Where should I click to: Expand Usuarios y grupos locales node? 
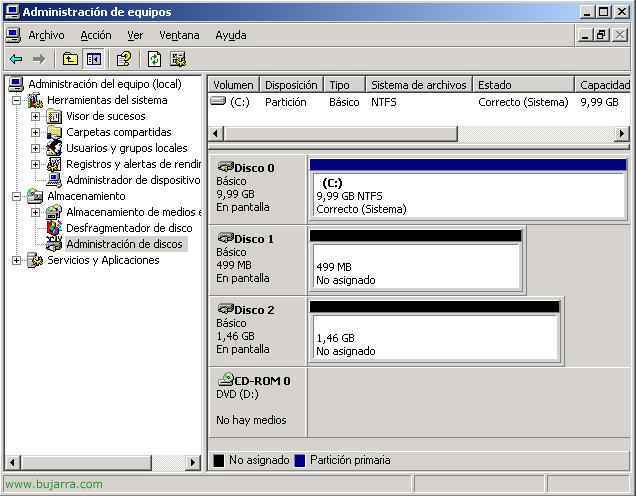[x=36, y=148]
